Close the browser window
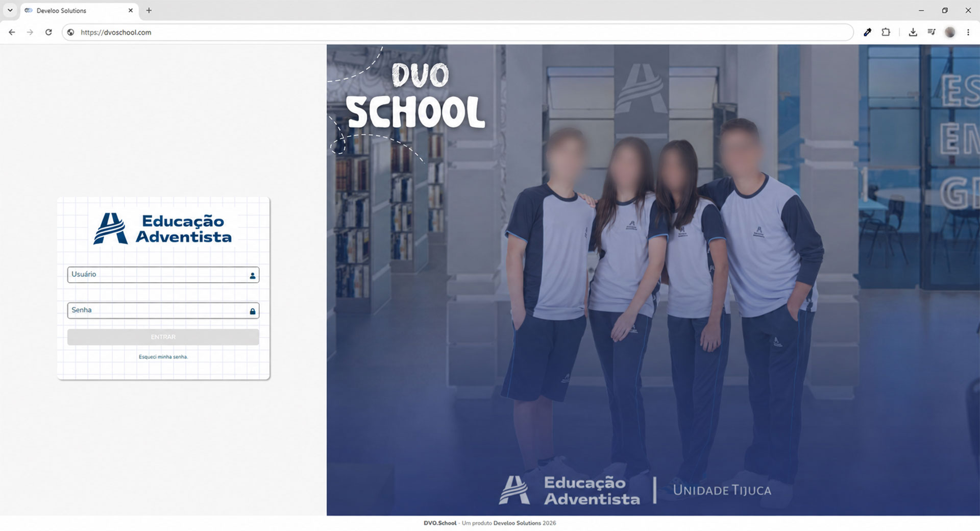This screenshot has width=980, height=531. click(968, 10)
